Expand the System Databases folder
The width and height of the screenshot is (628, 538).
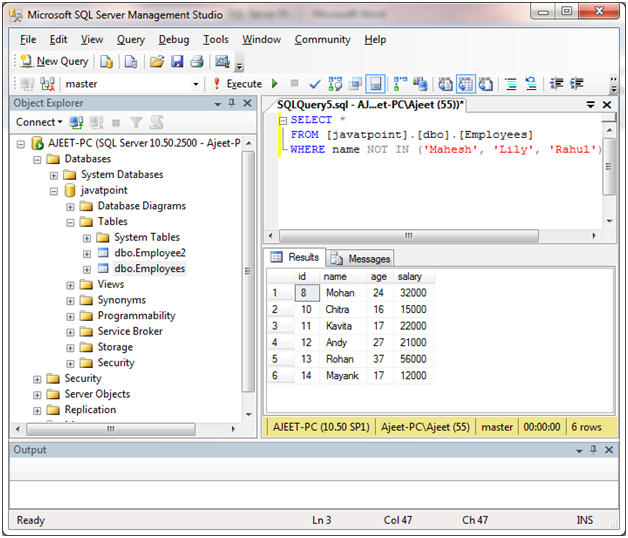coord(54,175)
